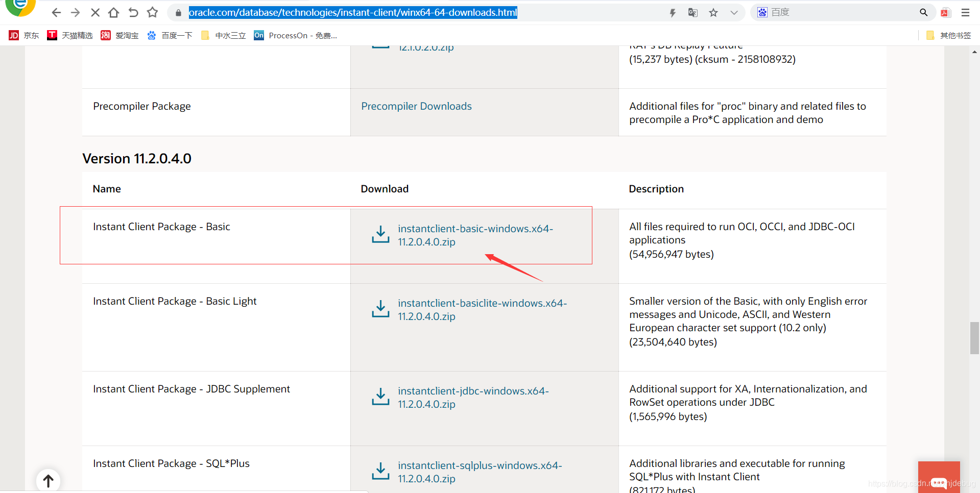Click the "(23,504,640 bytes)" size text
980x493 pixels.
click(673, 342)
